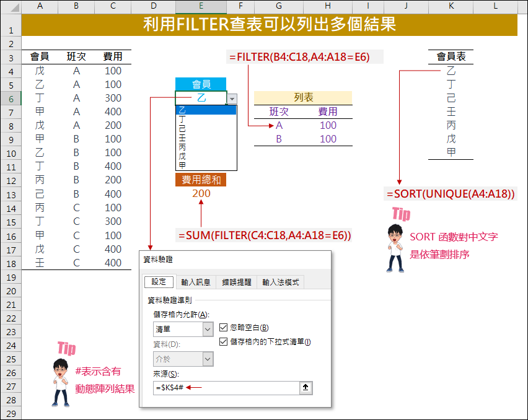Click the source range selector arrow button
Viewport: 528px width, 420px height.
click(306, 388)
